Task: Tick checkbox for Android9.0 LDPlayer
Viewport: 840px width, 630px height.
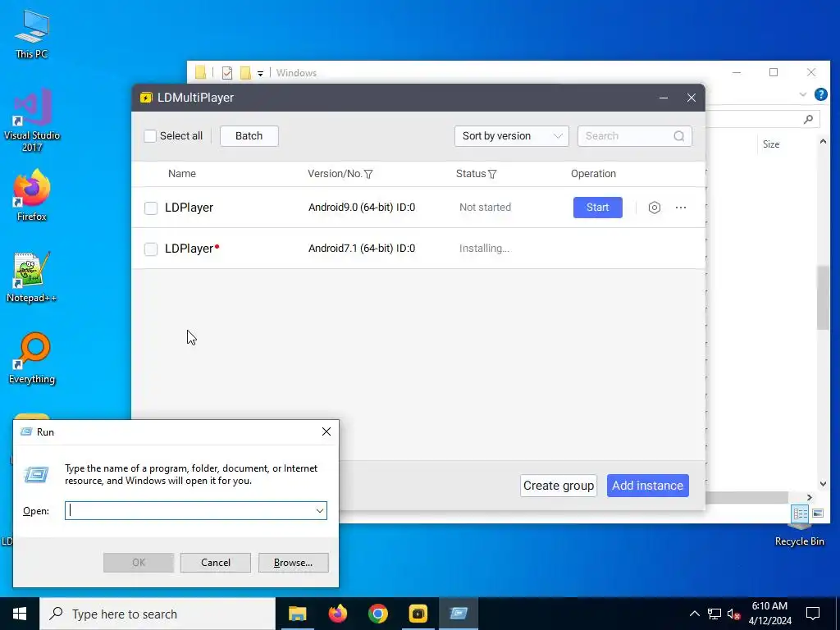Action: (151, 208)
